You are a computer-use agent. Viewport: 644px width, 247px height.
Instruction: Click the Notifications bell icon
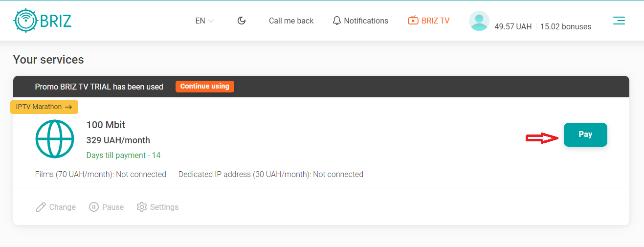pos(336,21)
